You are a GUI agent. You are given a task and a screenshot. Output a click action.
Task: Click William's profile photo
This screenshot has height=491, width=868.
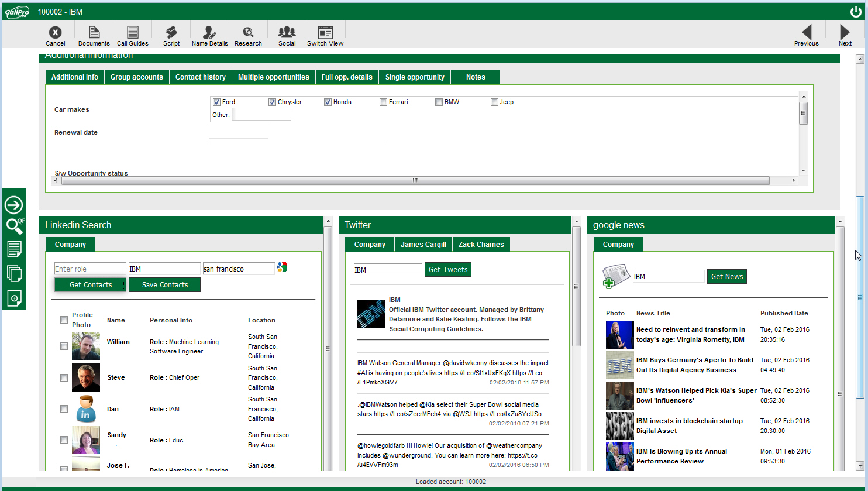tap(86, 346)
